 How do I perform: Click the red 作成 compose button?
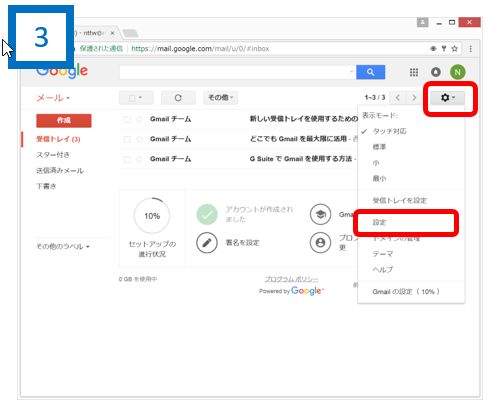click(64, 120)
